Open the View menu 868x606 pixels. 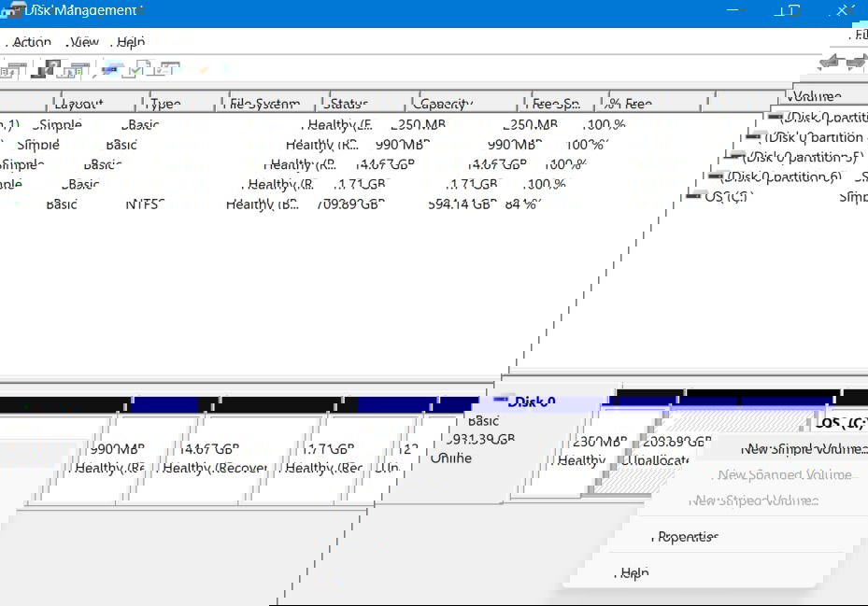click(83, 41)
